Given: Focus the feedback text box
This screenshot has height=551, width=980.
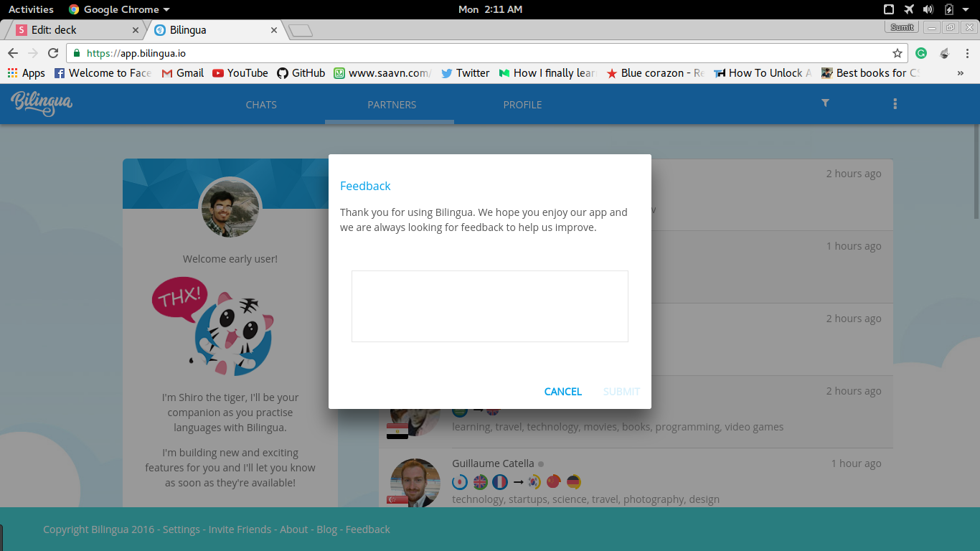Looking at the screenshot, I should point(490,306).
